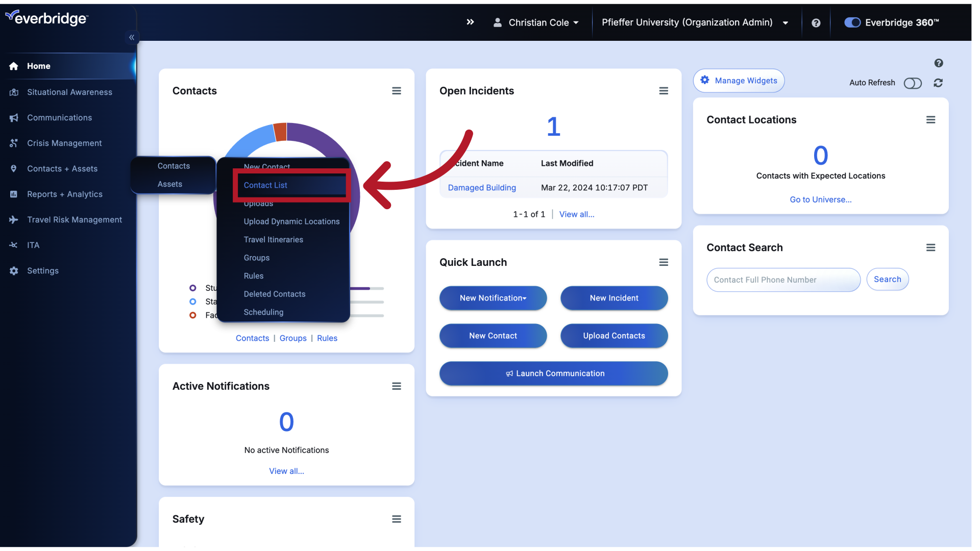Click the New Contact quick launch button

493,336
